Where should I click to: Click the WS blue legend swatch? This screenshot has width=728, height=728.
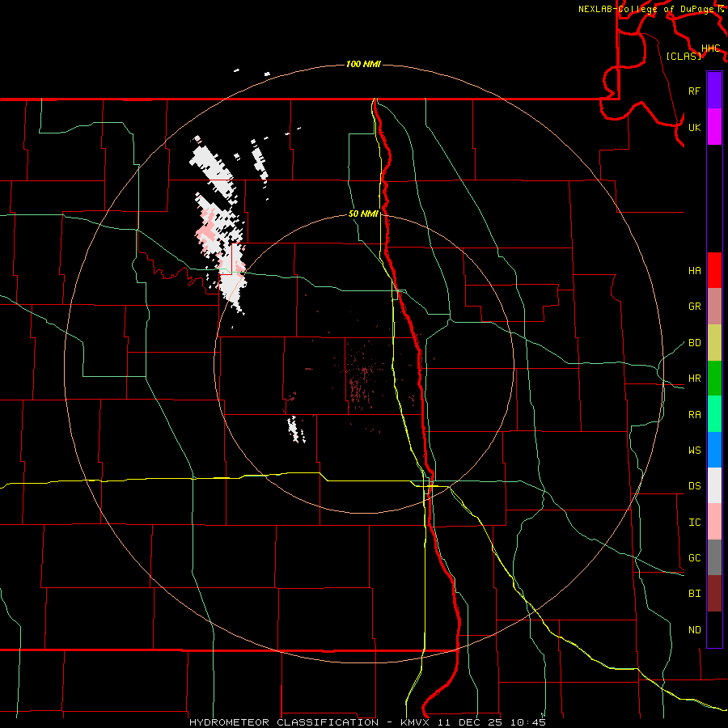pos(714,450)
